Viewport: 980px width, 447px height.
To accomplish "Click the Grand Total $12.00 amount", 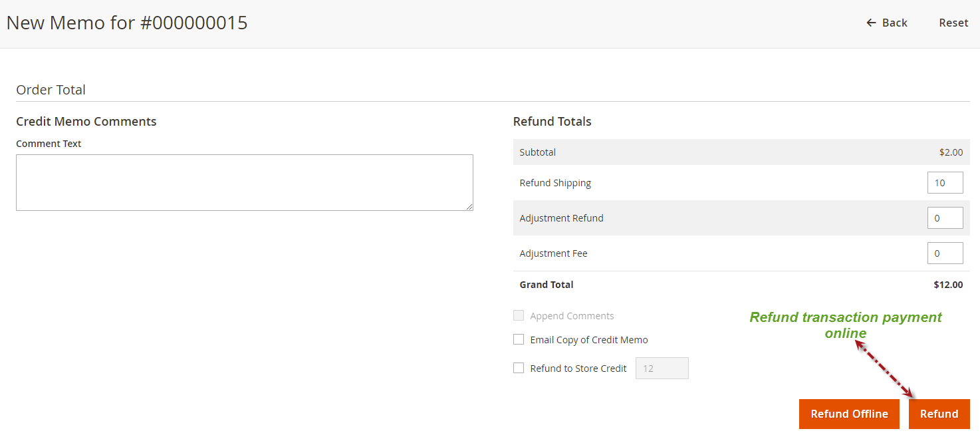I will (x=947, y=285).
